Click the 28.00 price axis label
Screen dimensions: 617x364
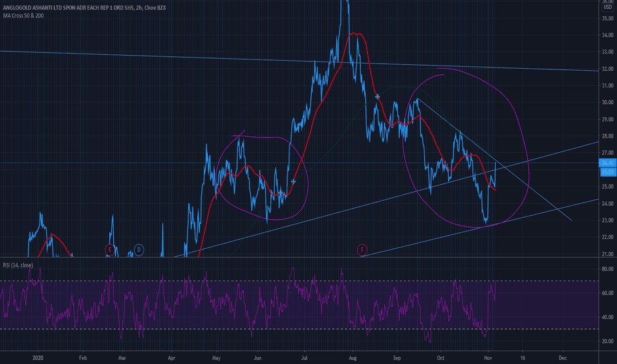[608, 136]
